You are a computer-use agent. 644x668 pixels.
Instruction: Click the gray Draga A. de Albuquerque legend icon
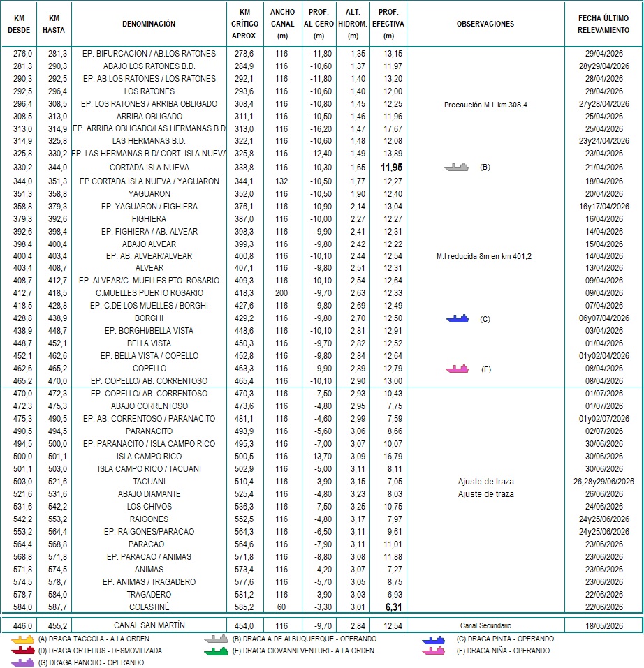point(216,639)
